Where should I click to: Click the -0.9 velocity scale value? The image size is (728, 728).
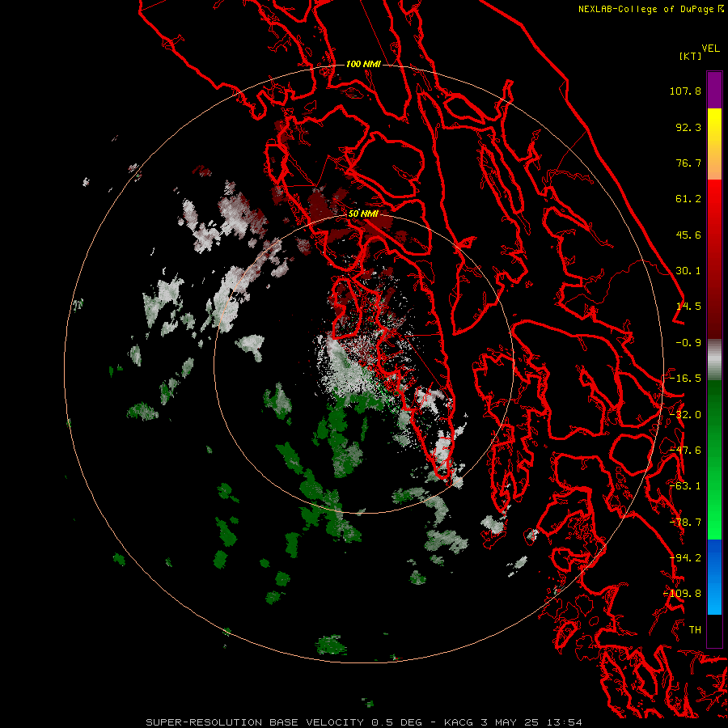tap(688, 343)
